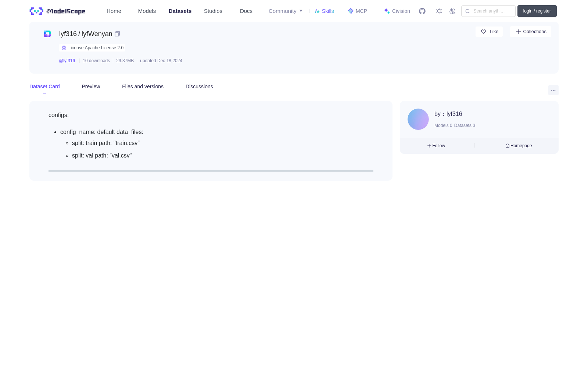This screenshot has height=368, width=588.
Task: Click the ModelScope logo
Action: tap(58, 11)
